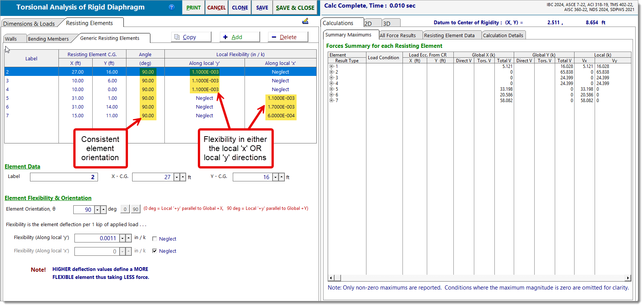Open the X - C.G. value dropdown
The height and width of the screenshot is (307, 644).
coord(177,177)
